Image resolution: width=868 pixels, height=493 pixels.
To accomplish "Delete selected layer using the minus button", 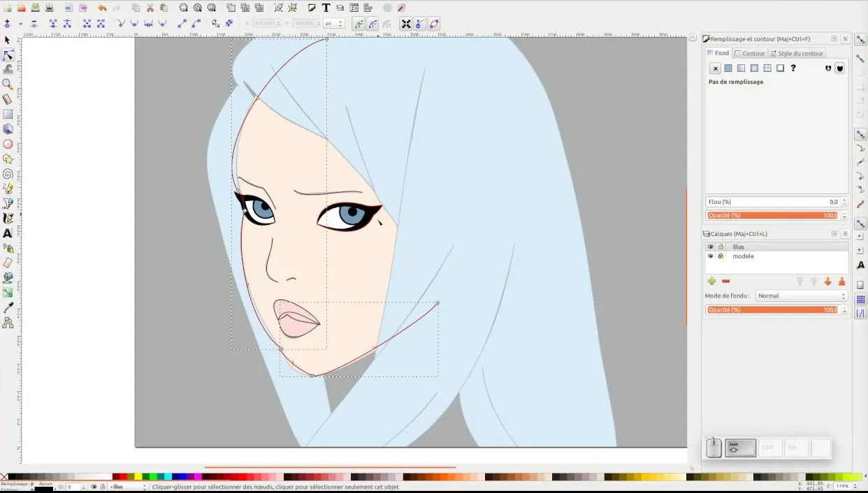I will (725, 281).
